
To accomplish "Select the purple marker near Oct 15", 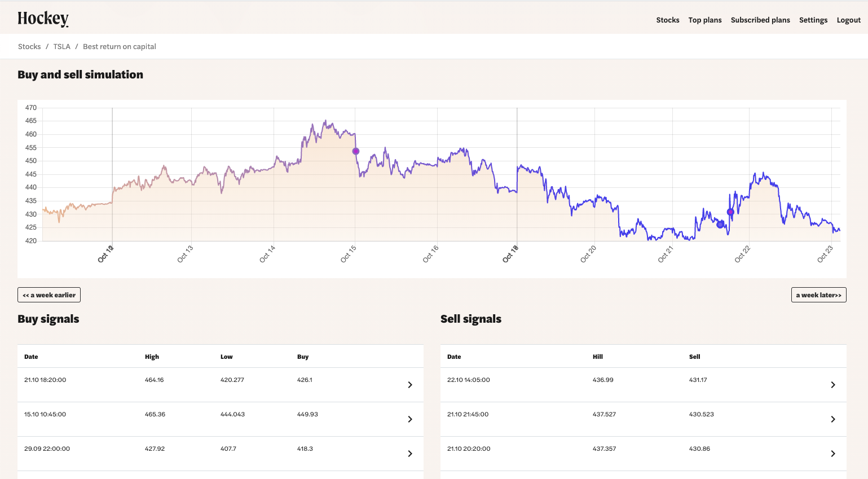I will (x=355, y=151).
